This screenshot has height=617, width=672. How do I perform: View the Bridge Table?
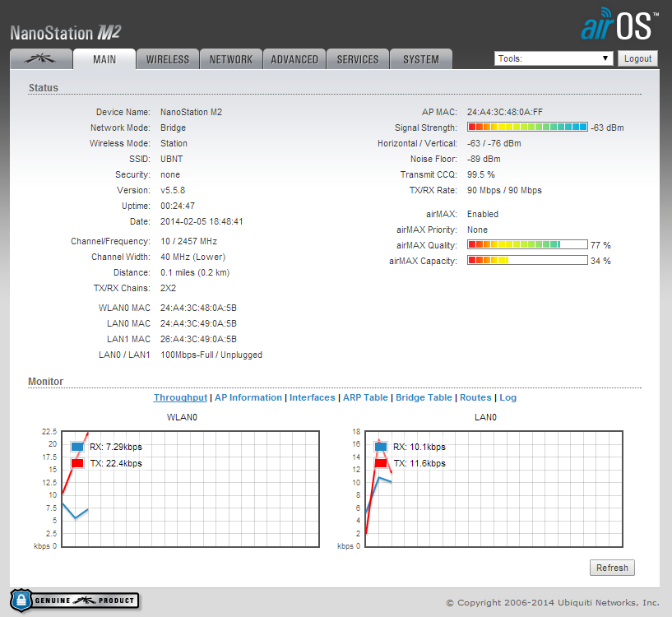pos(424,397)
